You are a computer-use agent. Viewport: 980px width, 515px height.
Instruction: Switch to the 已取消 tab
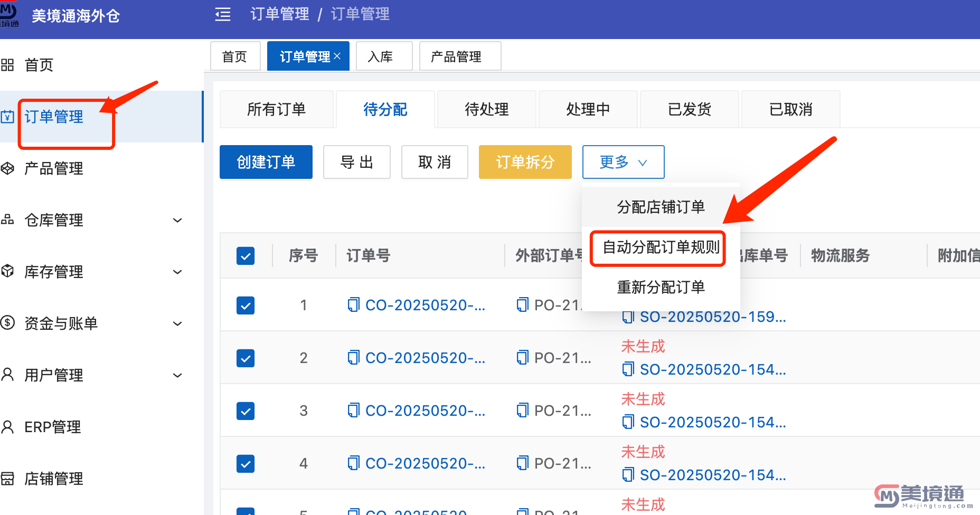pyautogui.click(x=791, y=109)
